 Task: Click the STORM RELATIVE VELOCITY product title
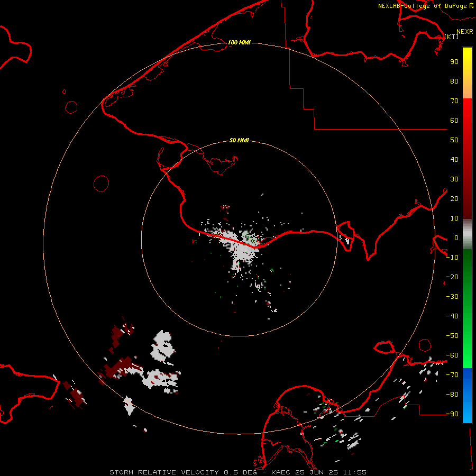click(164, 472)
